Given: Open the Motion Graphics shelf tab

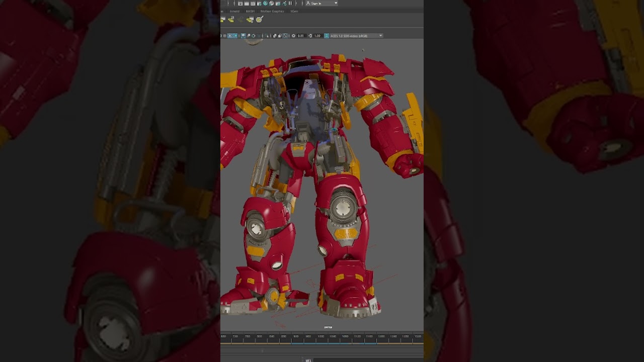Looking at the screenshot, I should (272, 11).
